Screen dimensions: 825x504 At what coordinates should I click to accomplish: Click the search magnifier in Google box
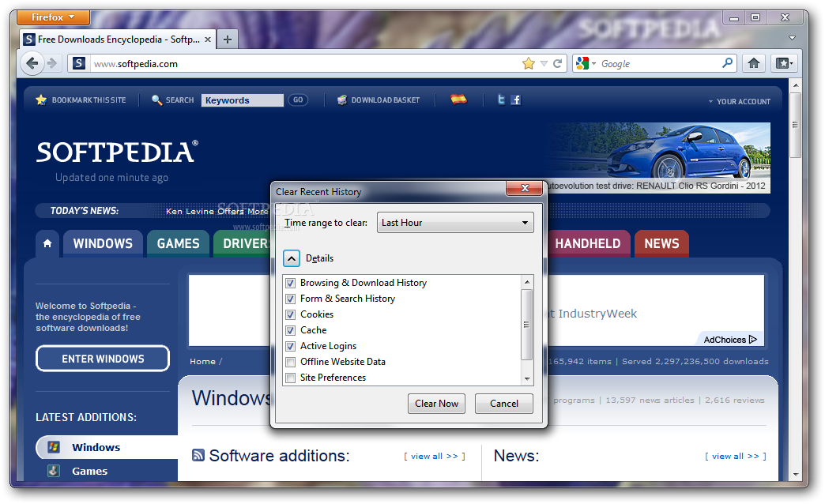click(727, 63)
